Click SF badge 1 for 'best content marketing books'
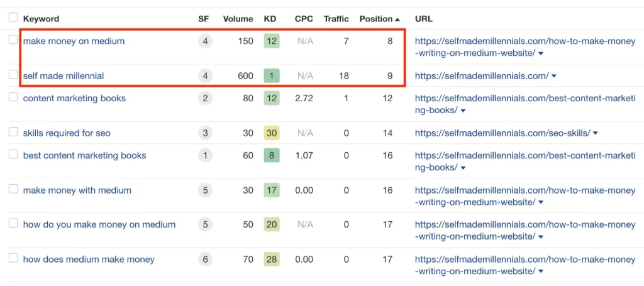Image resolution: width=644 pixels, height=286 pixels. 204,156
